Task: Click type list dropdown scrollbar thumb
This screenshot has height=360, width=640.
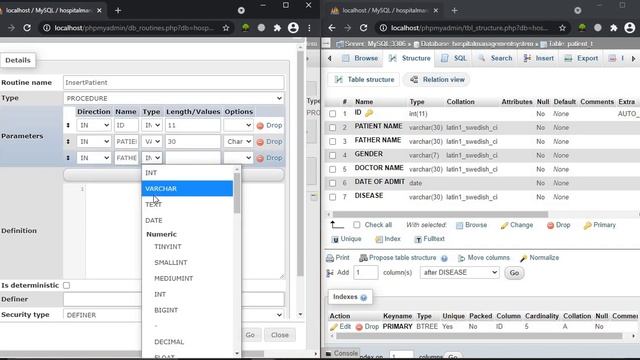Action: (x=237, y=193)
